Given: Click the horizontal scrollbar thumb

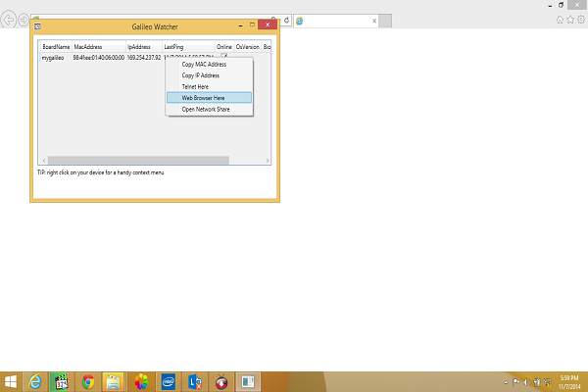Looking at the screenshot, I should click(138, 161).
